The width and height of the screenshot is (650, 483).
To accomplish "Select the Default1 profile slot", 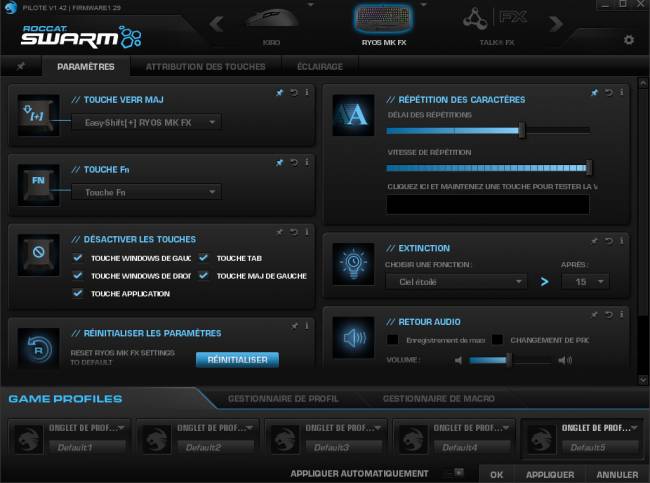I will tap(69, 438).
